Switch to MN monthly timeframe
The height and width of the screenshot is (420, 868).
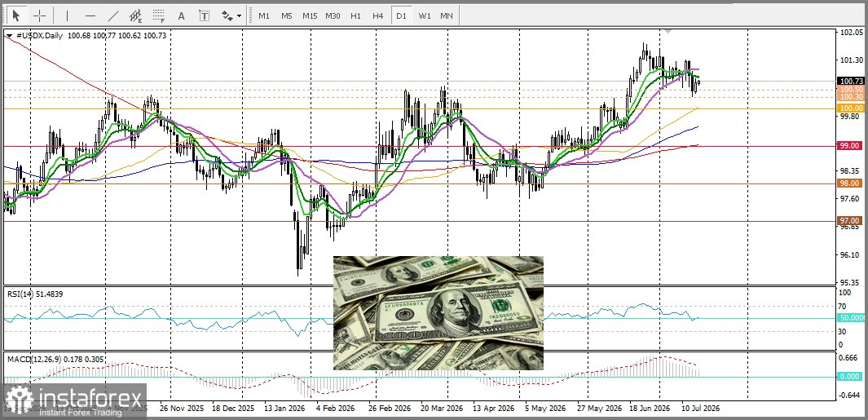[447, 16]
